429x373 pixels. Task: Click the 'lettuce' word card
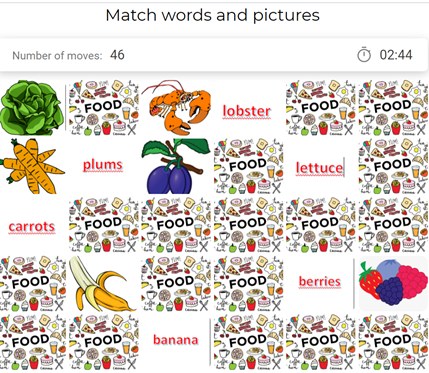[x=320, y=168]
